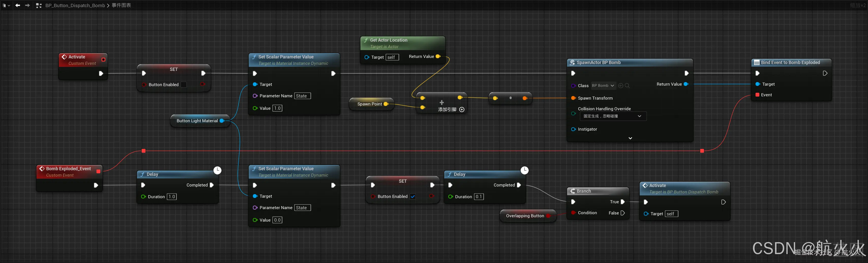Click the Parameter Name State field on upper node
868x263 pixels.
(x=303, y=96)
